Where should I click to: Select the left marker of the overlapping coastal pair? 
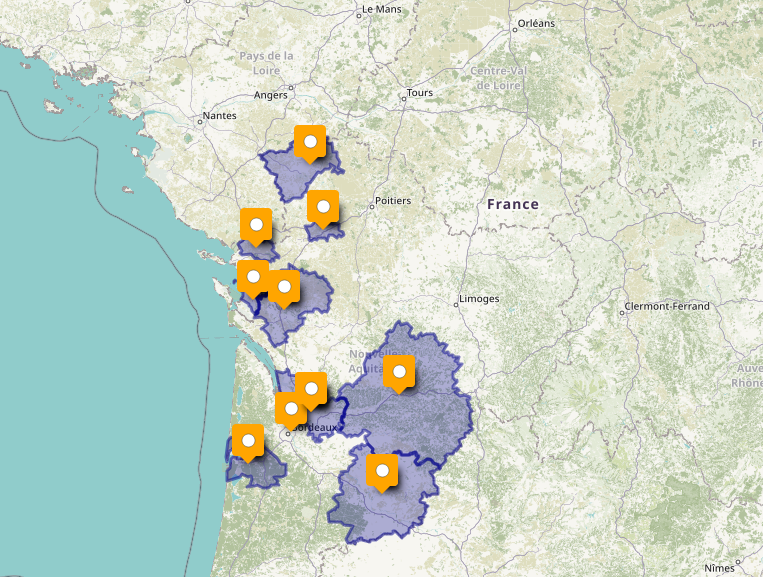(253, 276)
